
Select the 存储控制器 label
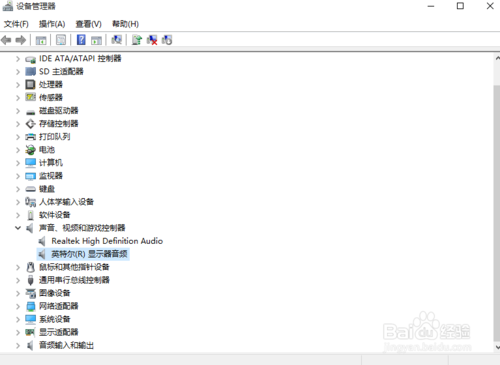(x=59, y=124)
